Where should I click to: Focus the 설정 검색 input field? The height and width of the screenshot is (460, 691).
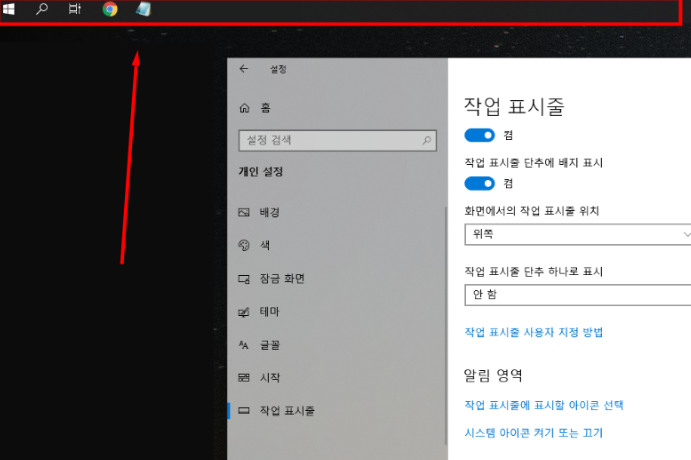pyautogui.click(x=338, y=141)
